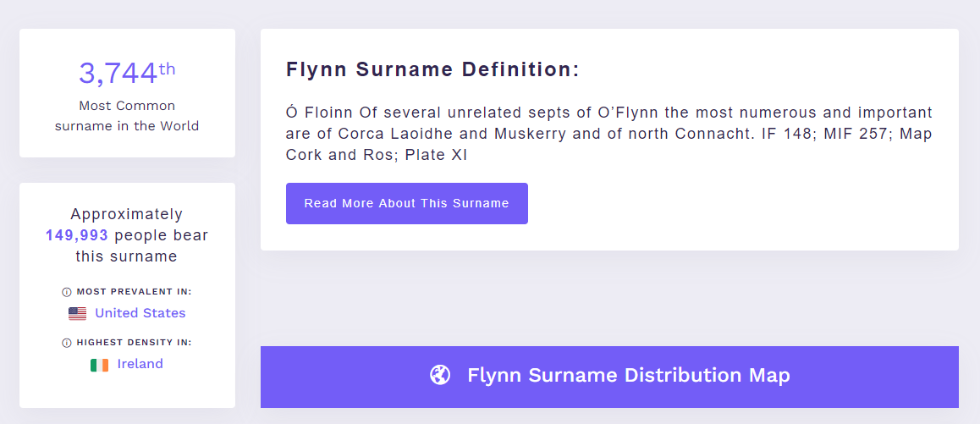The image size is (980, 424).
Task: Follow the Ireland country link
Action: click(x=140, y=364)
